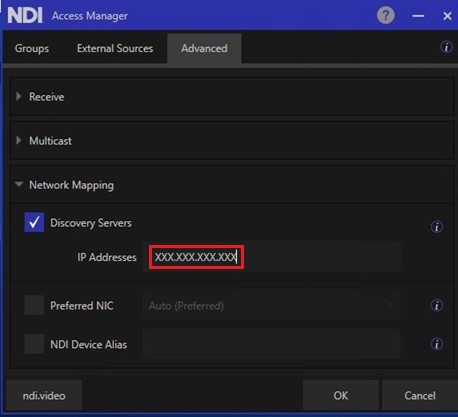Show info for Discovery Servers
The width and height of the screenshot is (458, 417).
tap(437, 227)
